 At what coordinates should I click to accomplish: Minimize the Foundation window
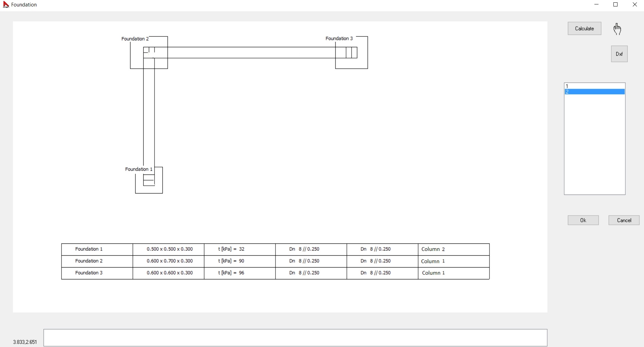596,5
